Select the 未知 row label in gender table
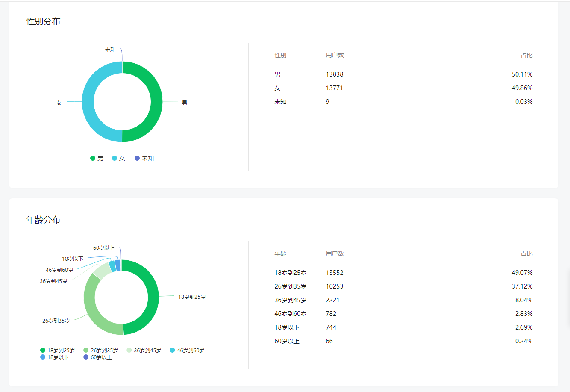Viewport: 570px width, 392px height. tap(280, 102)
